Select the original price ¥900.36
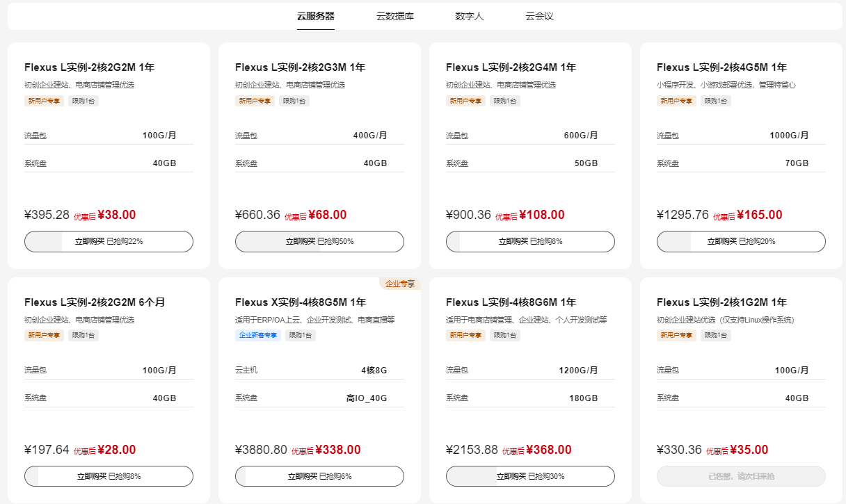The width and height of the screenshot is (846, 504). (468, 215)
